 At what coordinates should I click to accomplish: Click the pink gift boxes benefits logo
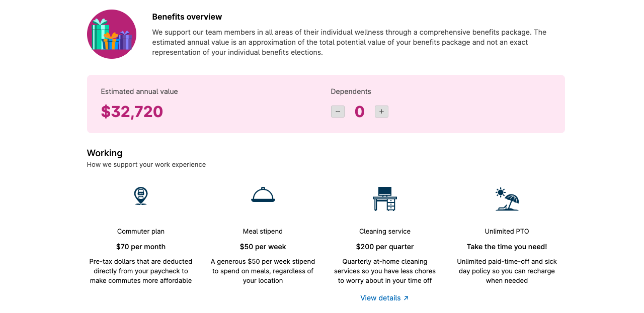click(112, 34)
